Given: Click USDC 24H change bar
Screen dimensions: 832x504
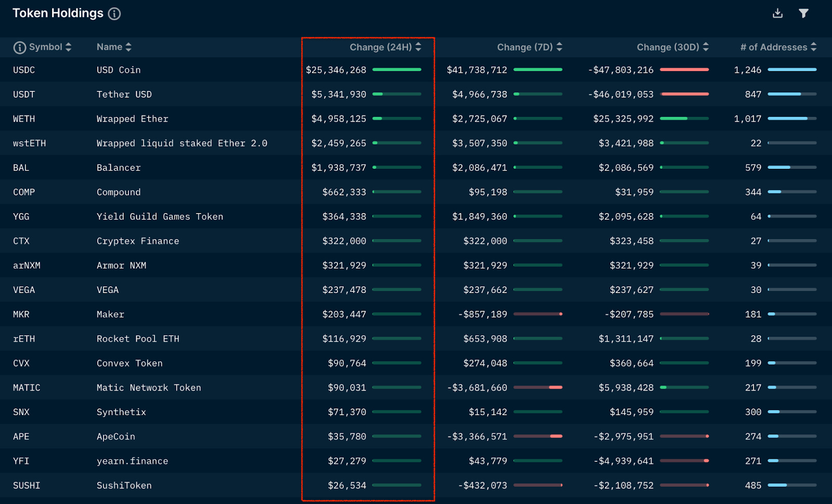Looking at the screenshot, I should click(397, 70).
